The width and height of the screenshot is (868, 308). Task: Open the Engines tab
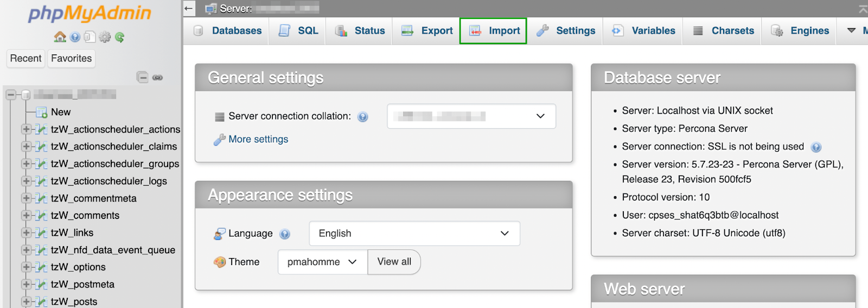click(x=800, y=31)
